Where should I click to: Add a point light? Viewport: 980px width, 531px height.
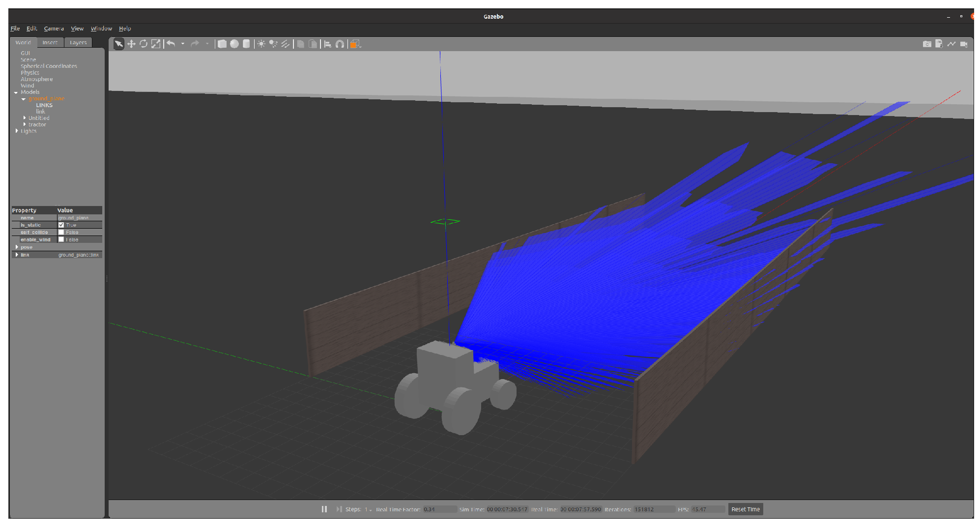coord(261,44)
